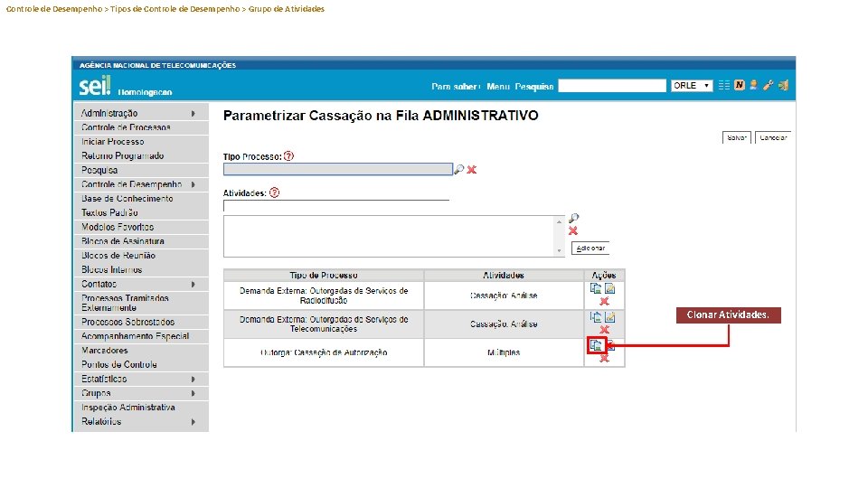This screenshot has width=868, height=488.
Task: Click Atividades listbox scrollbar down arrow
Action: pyautogui.click(x=559, y=250)
